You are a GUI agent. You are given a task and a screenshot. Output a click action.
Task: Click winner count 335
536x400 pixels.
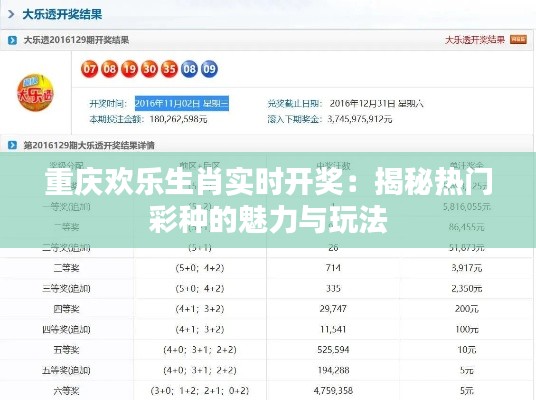tap(333, 288)
